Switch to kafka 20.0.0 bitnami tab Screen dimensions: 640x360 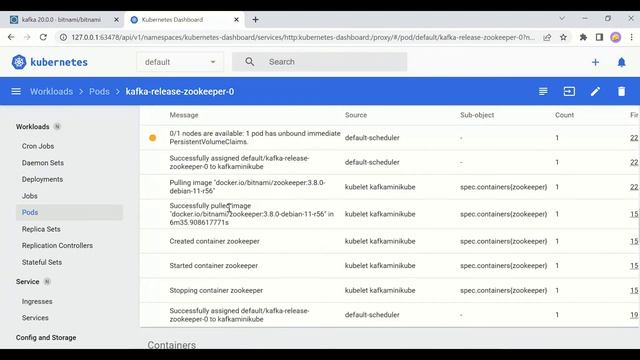[61, 20]
